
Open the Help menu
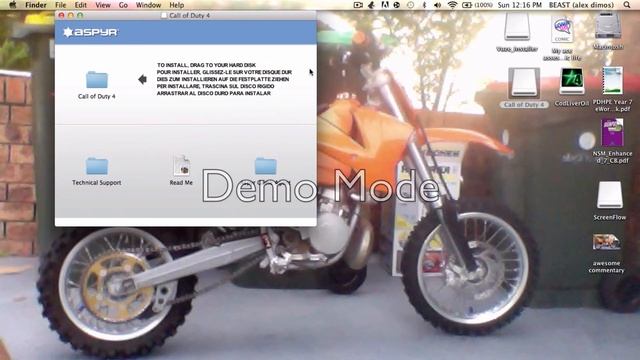click(177, 5)
